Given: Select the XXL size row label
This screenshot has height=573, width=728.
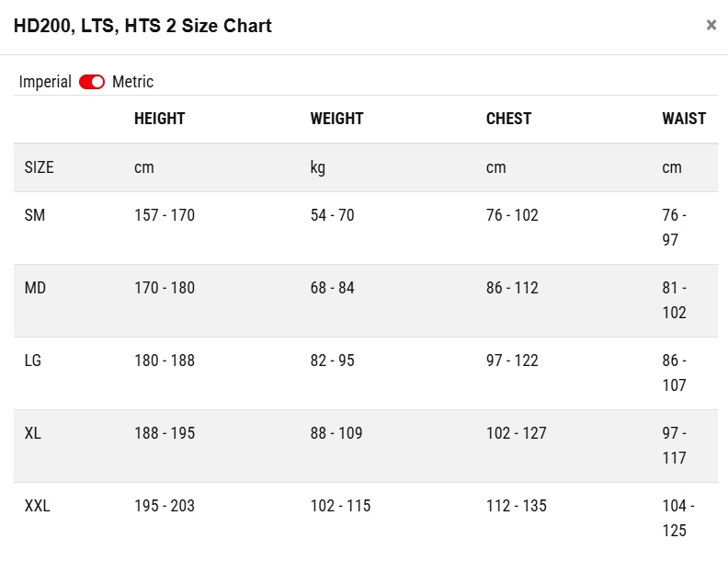Looking at the screenshot, I should click(37, 506).
